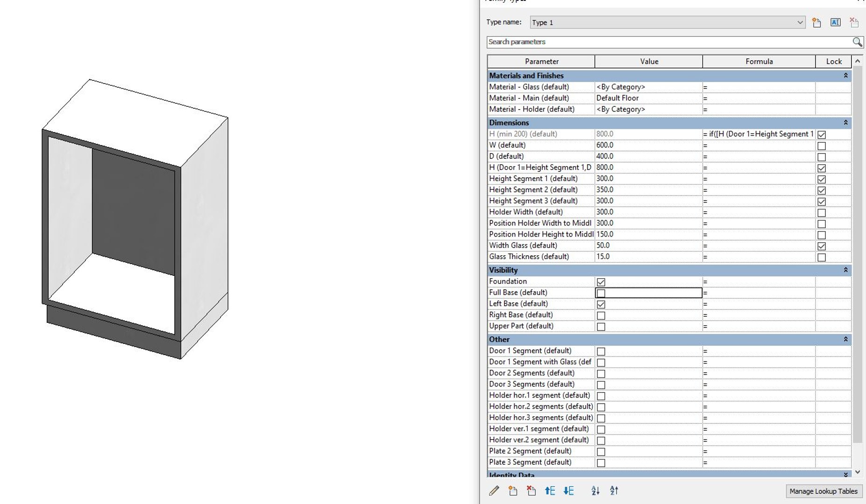
Task: Click the Move Parameter Up icon
Action: pos(550,490)
